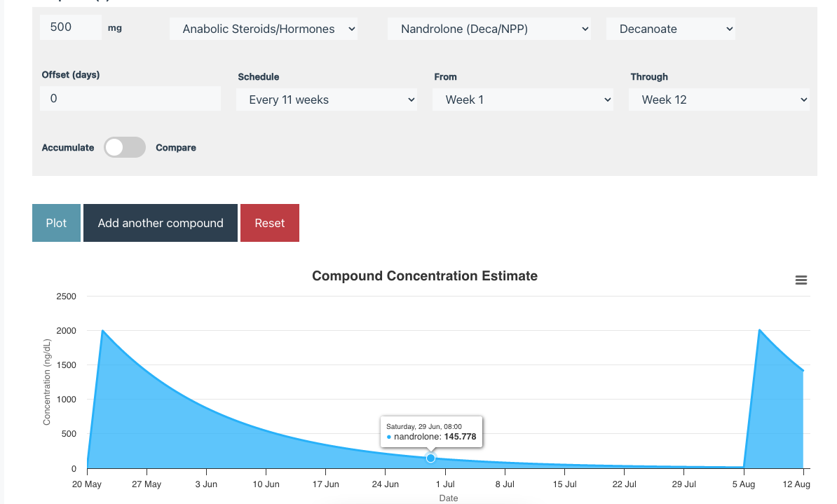Image resolution: width=837 pixels, height=504 pixels.
Task: Click the Compound Concentration Estimate chart title
Action: pos(425,276)
